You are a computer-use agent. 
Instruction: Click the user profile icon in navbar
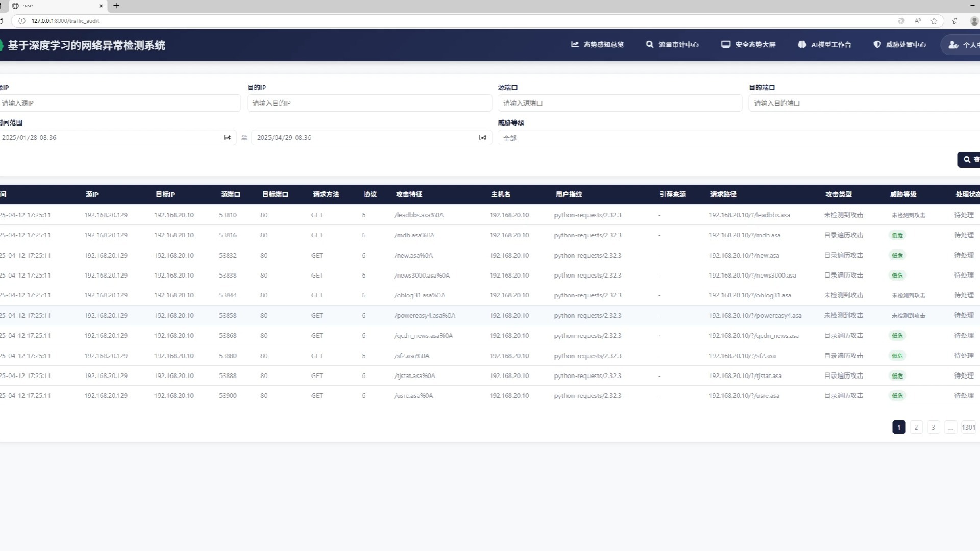[953, 45]
